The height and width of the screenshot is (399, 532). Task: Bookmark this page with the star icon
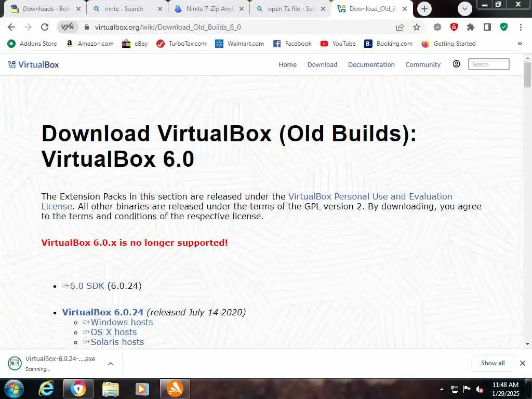417,27
